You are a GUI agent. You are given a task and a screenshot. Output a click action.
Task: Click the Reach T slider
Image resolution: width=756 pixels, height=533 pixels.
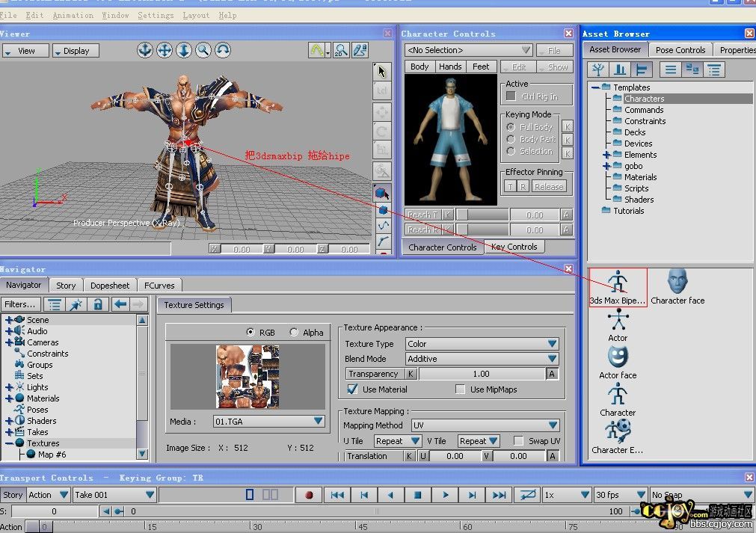[x=482, y=215]
